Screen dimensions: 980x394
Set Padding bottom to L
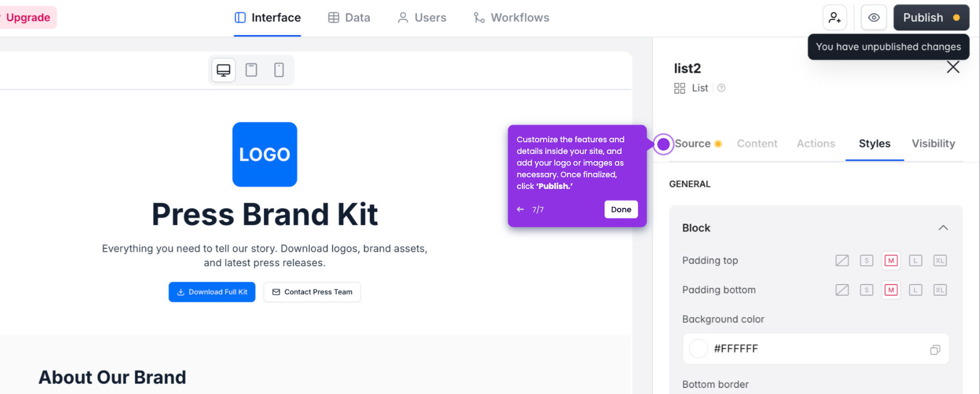(916, 290)
